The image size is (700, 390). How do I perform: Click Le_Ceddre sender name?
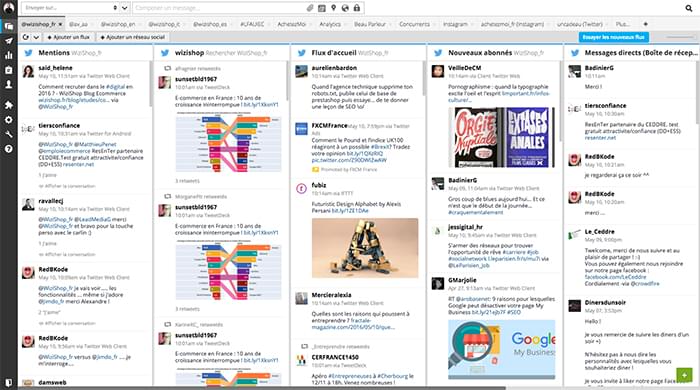coord(600,232)
